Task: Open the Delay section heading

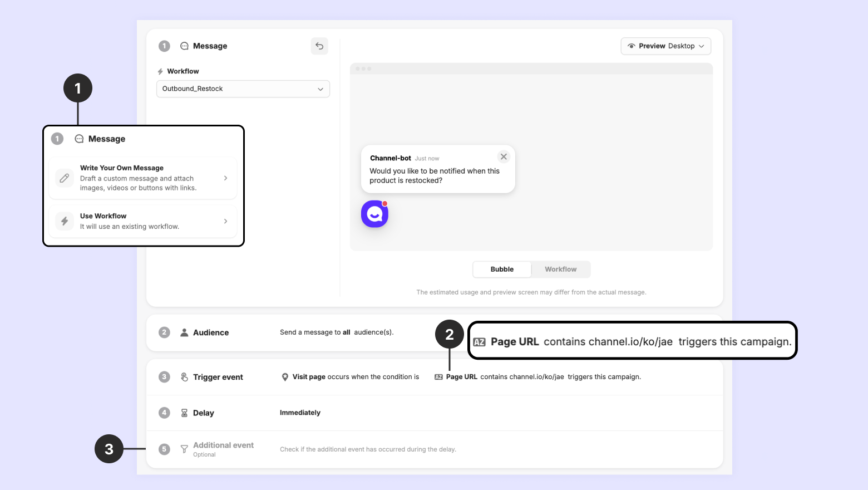Action: (204, 413)
